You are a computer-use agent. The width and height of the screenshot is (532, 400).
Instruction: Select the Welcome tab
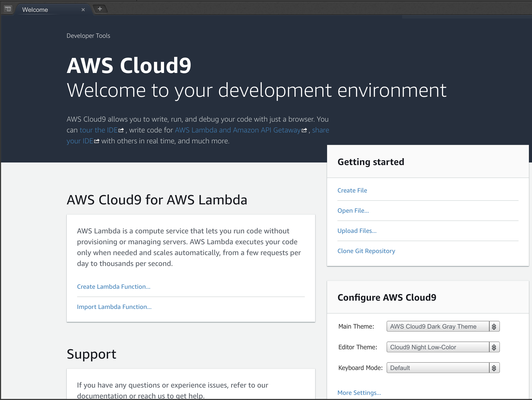click(53, 10)
